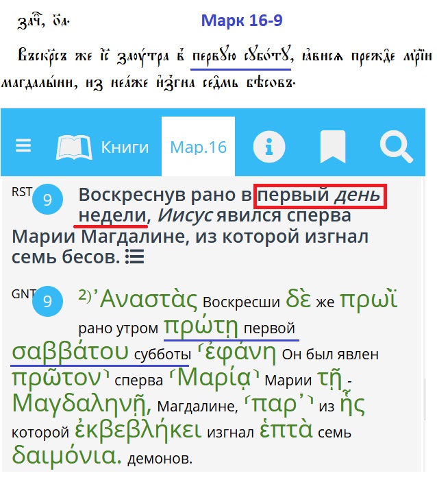Open the hamburger menu in the blue toolbar
Viewport: 437px width, 504px height.
pos(23,145)
